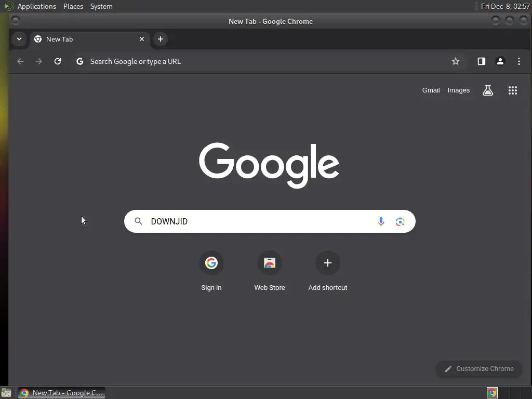532x399 pixels.
Task: Open the Applications menu
Action: click(37, 6)
